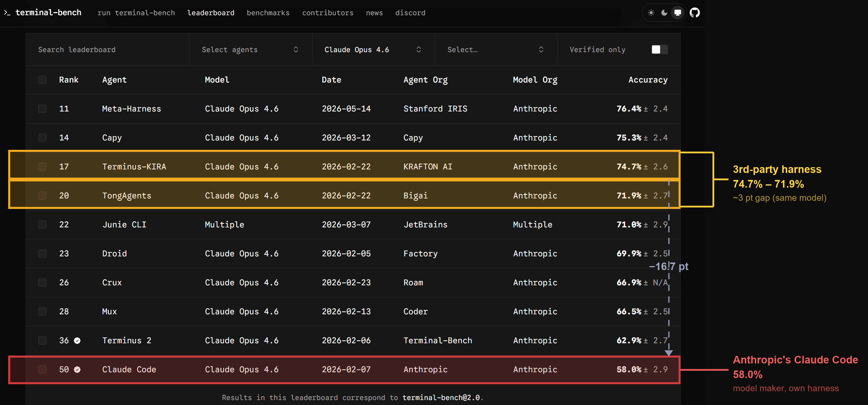Image resolution: width=868 pixels, height=405 pixels.
Task: Open the run terminal-bench link
Action: pos(136,13)
